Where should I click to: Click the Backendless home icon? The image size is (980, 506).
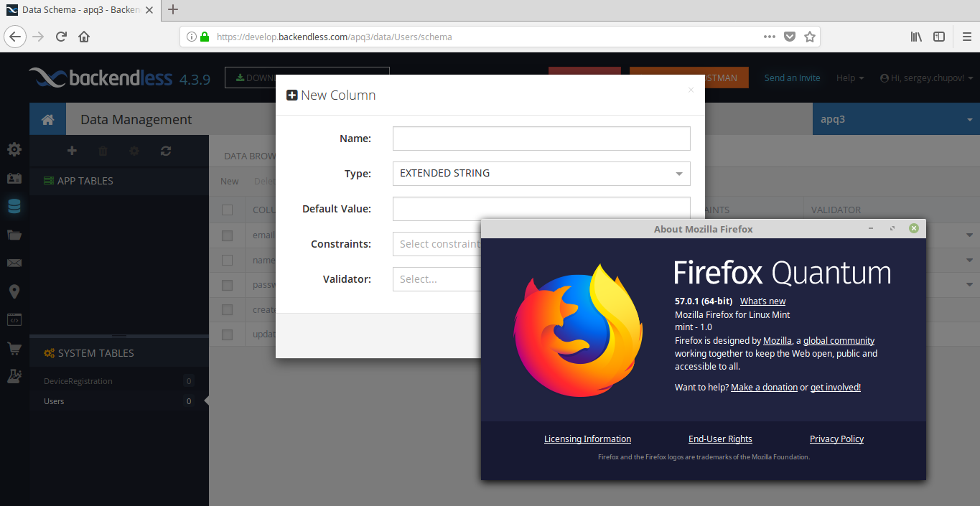pos(47,120)
